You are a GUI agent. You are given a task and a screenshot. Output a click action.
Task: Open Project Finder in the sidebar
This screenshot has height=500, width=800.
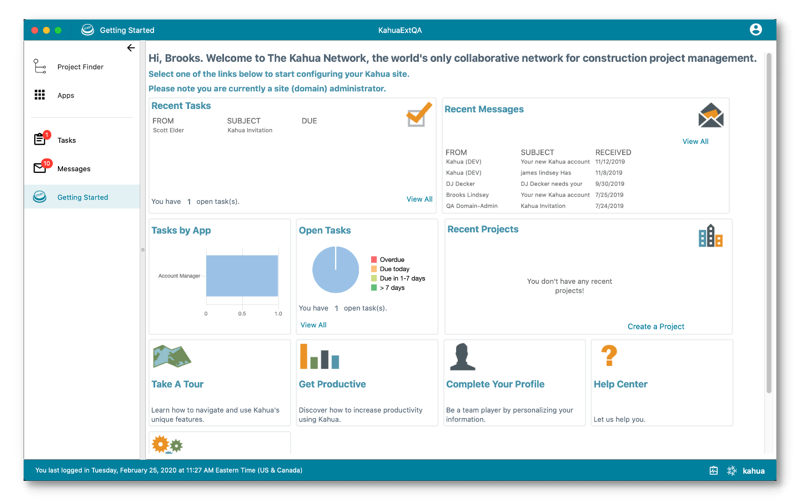(x=82, y=67)
